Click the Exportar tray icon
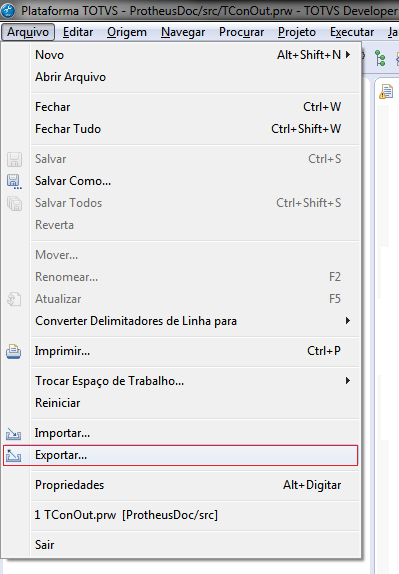The height and width of the screenshot is (574, 399). (14, 456)
